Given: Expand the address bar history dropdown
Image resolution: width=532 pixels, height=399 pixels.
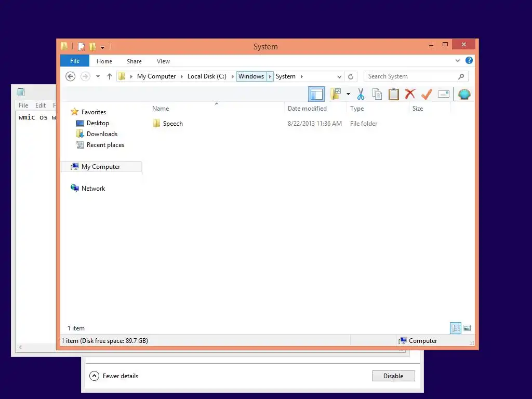Looking at the screenshot, I should [339, 76].
